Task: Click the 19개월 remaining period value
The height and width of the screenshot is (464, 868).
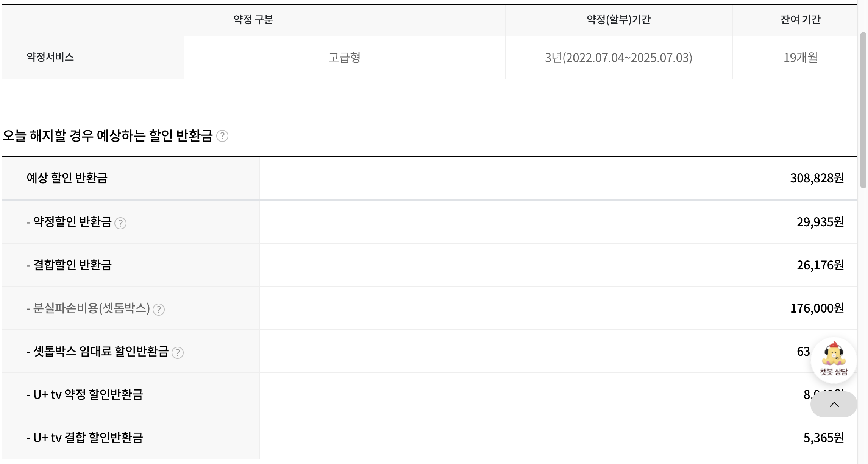Action: coord(800,58)
